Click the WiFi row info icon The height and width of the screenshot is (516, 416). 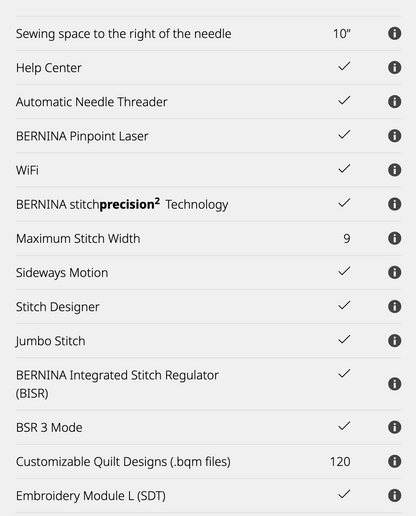point(394,170)
